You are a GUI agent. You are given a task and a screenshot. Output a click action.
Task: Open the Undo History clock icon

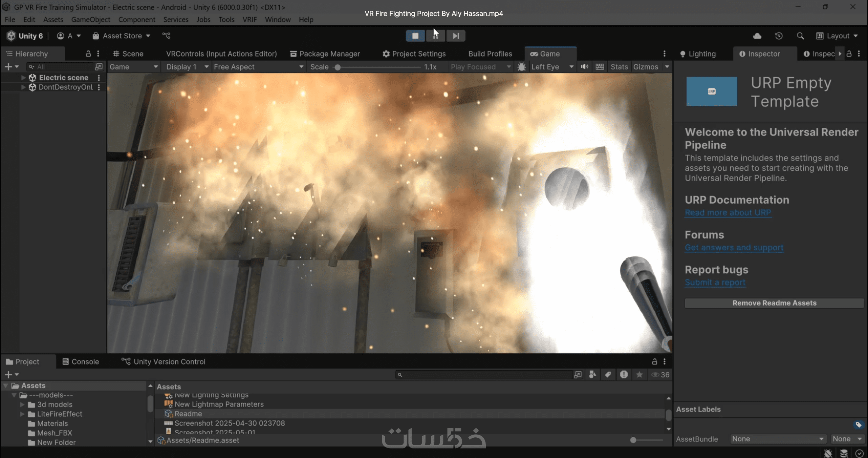779,36
